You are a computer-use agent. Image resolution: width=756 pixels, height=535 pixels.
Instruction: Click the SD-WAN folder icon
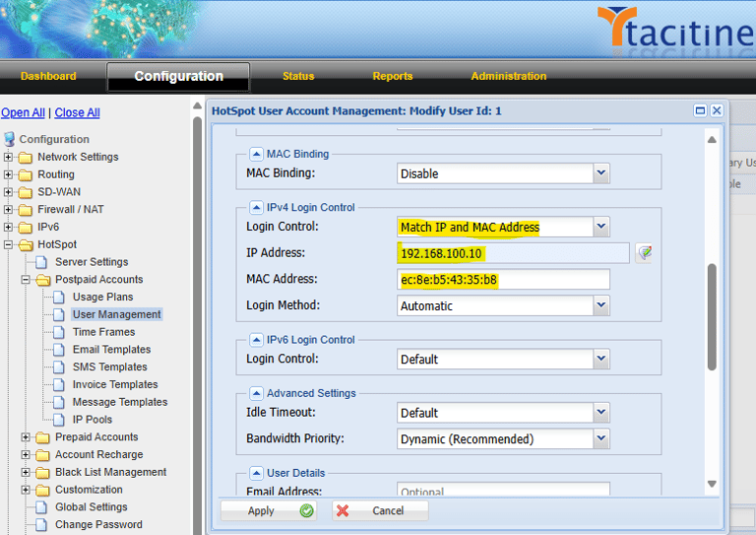coord(25,192)
